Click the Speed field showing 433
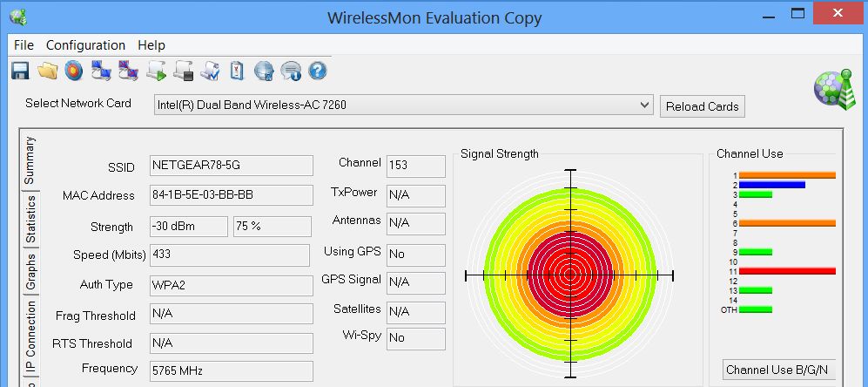Image resolution: width=868 pixels, height=387 pixels. pyautogui.click(x=230, y=255)
